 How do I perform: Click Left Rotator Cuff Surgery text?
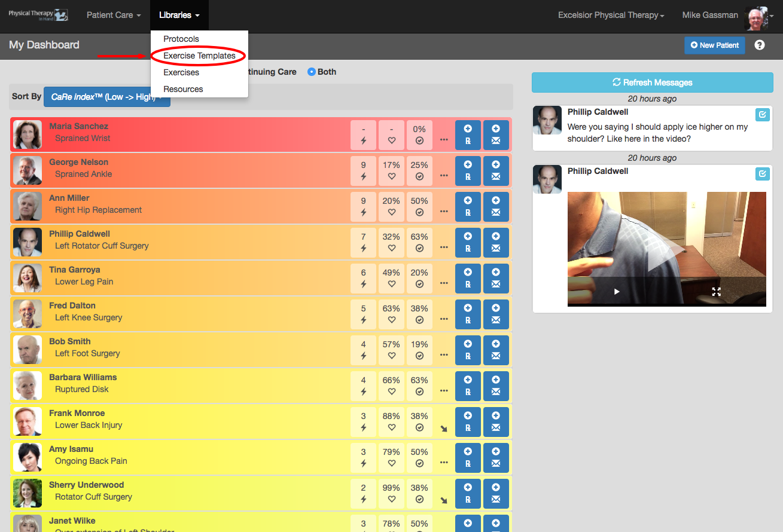click(x=102, y=246)
